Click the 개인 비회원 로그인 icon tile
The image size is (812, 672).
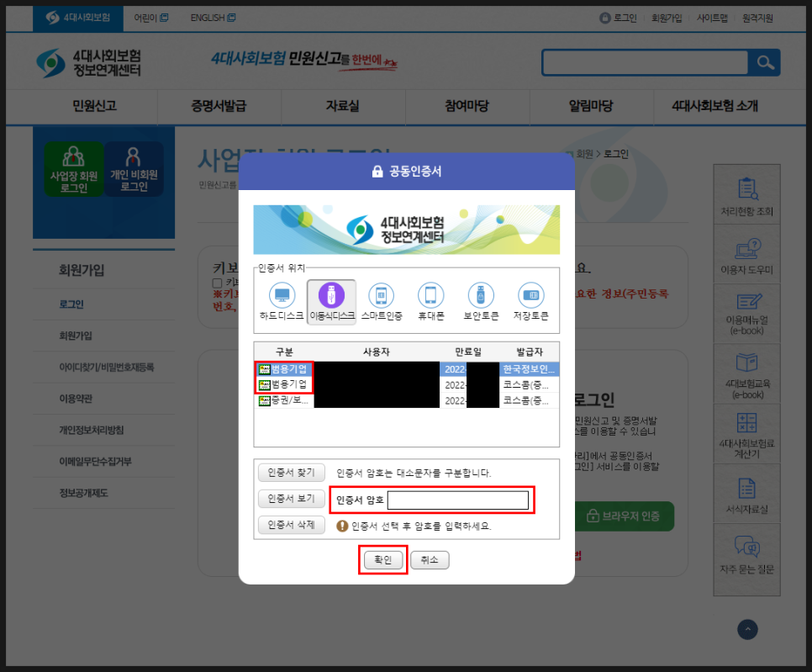134,169
